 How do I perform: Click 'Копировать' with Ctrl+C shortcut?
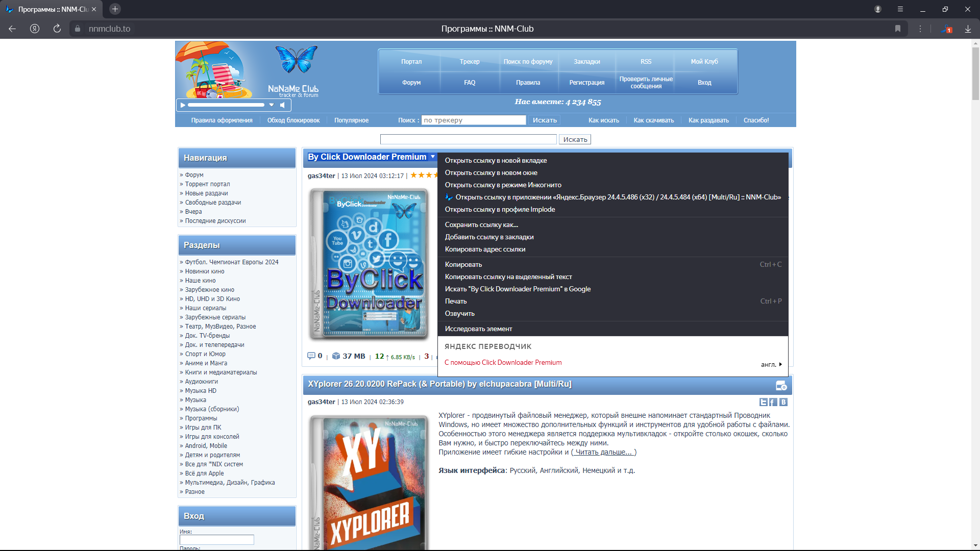(x=613, y=264)
